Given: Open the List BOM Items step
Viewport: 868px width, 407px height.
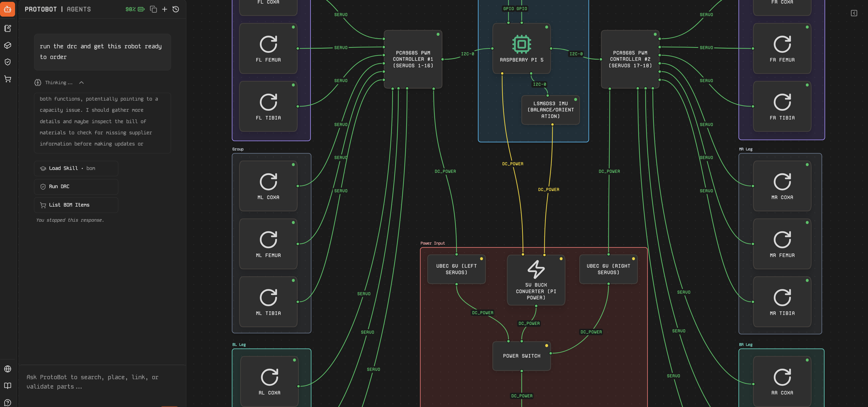Looking at the screenshot, I should click(x=76, y=205).
